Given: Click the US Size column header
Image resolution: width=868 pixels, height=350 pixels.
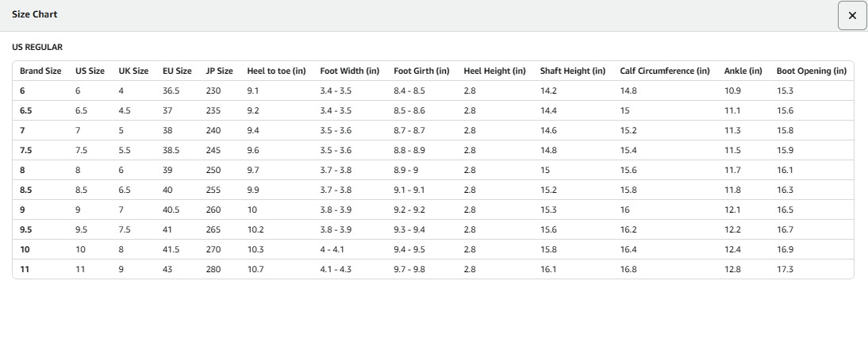Looking at the screenshot, I should click(x=90, y=71).
